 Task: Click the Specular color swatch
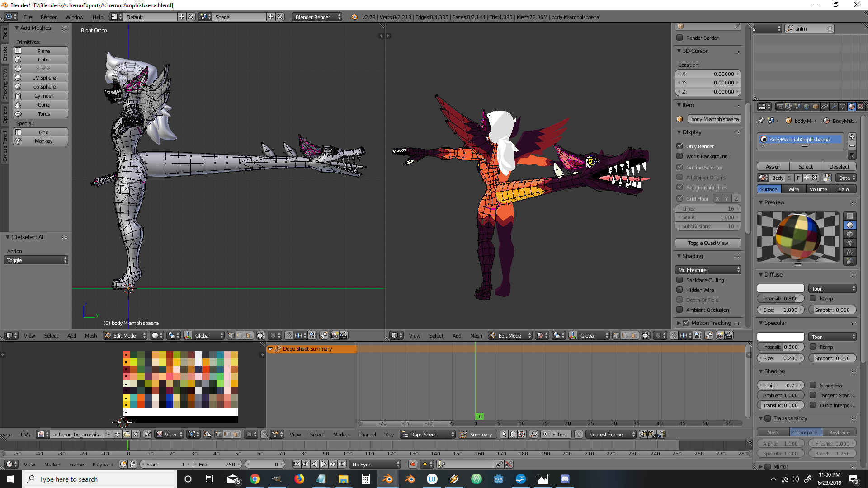tap(781, 337)
